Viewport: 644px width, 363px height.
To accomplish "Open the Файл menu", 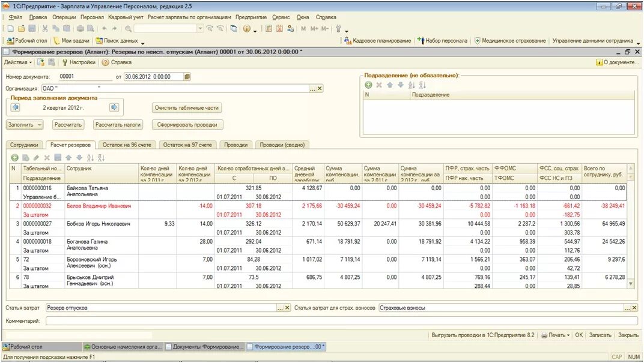I will (16, 17).
